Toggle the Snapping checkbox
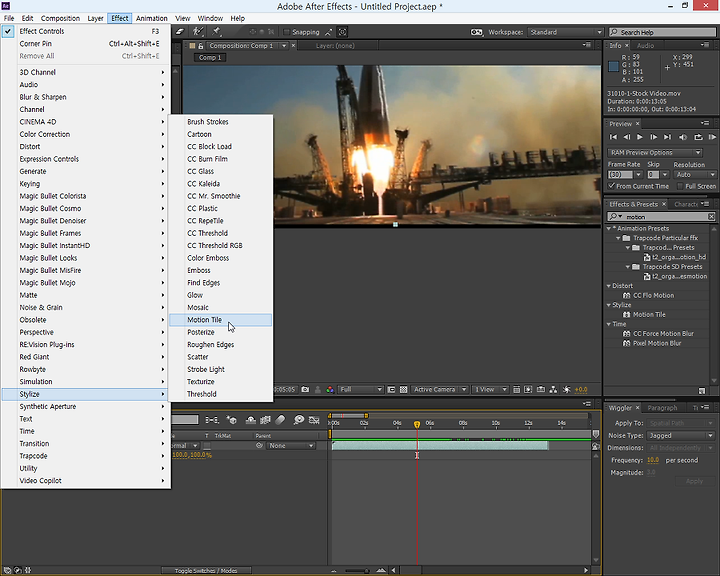This screenshot has width=720, height=576. point(287,32)
